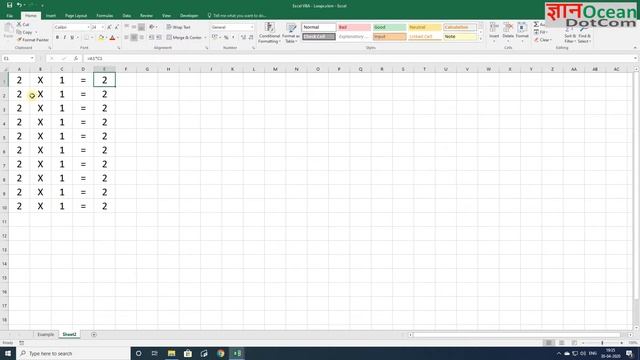Open the Format cells menu
640x360 pixels.
coord(522,31)
